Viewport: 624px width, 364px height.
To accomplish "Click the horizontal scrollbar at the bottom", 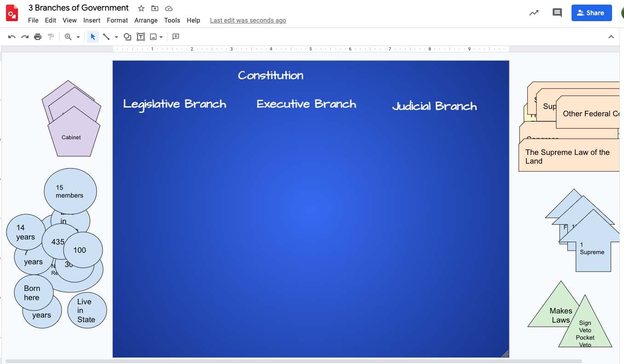I will click(x=294, y=361).
